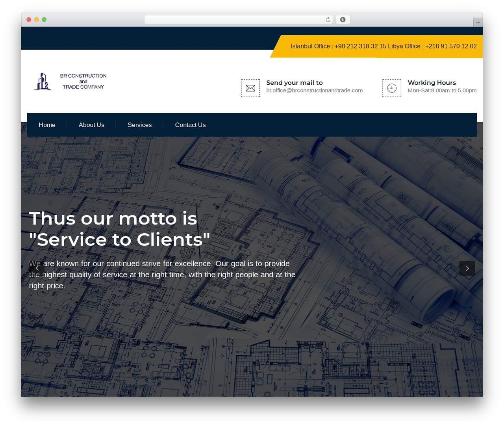Open a new browser tab
Image resolution: width=504 pixels, height=427 pixels.
[x=478, y=22]
